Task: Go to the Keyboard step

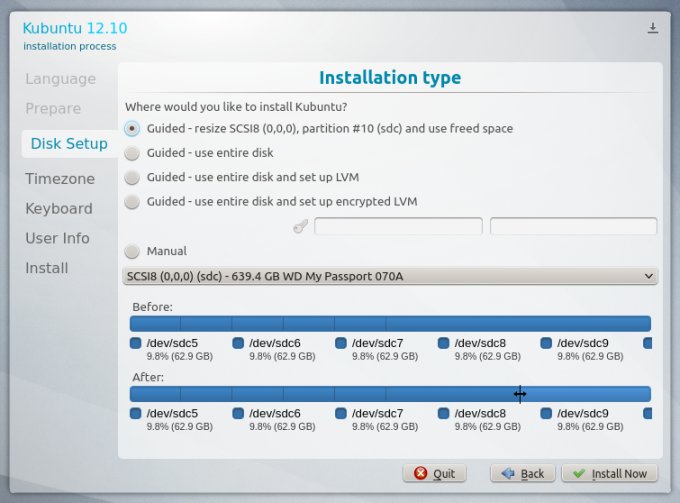Action: coord(59,209)
